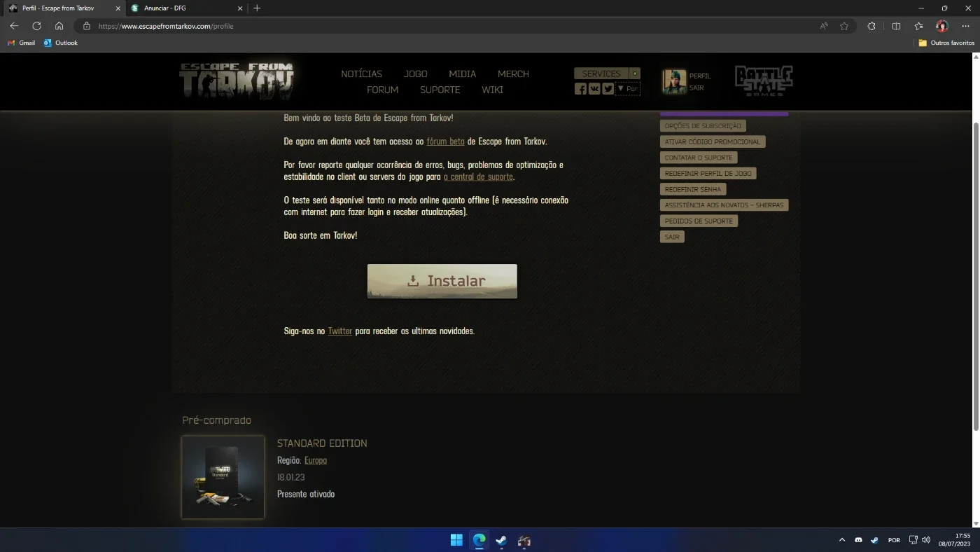
Task: Toggle the split screen icon
Action: 896,26
